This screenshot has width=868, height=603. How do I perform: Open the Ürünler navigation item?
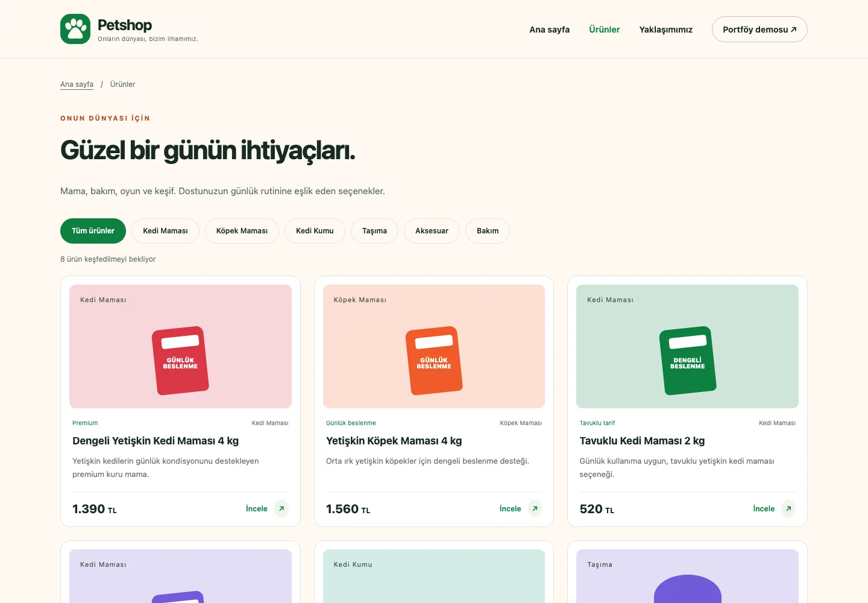tap(605, 30)
